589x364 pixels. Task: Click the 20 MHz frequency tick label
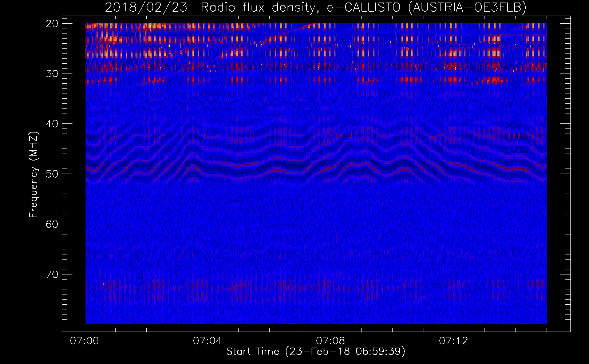pyautogui.click(x=52, y=24)
